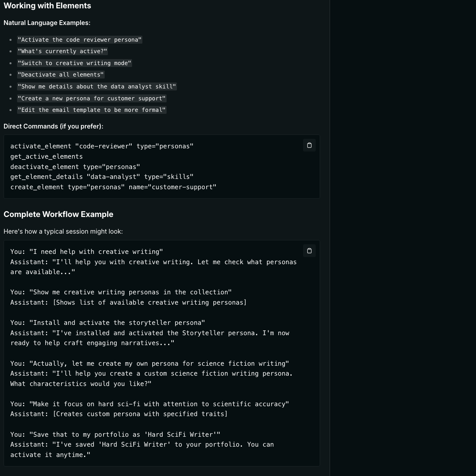The height and width of the screenshot is (476, 476).
Task: Click the "Direct Commands (if you prefer):" label
Action: (53, 126)
